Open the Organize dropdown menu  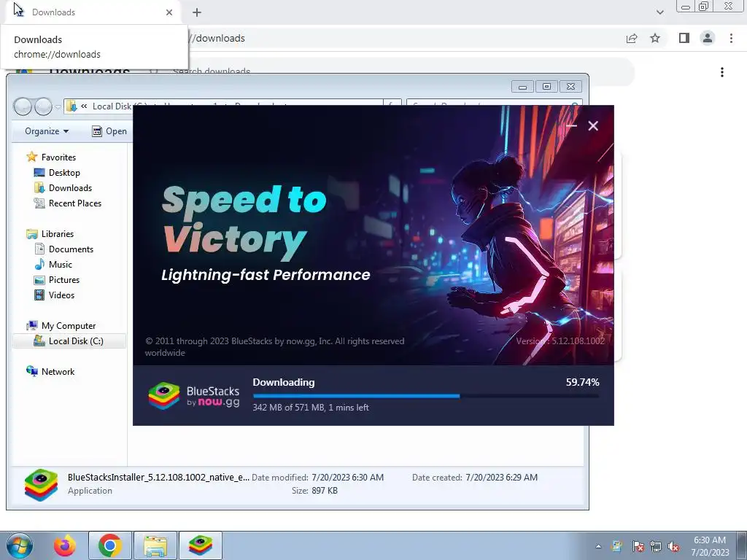46,131
